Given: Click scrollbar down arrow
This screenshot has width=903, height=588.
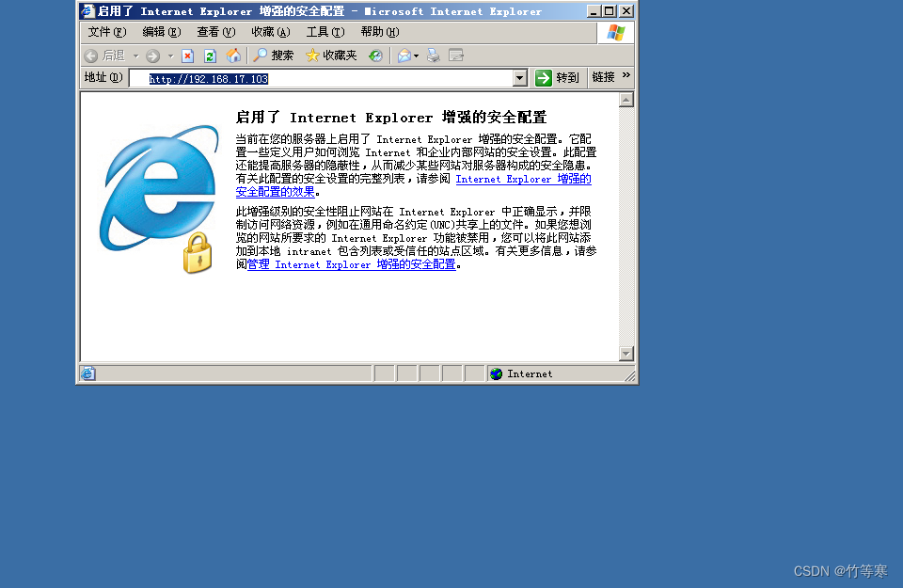Looking at the screenshot, I should 626,353.
